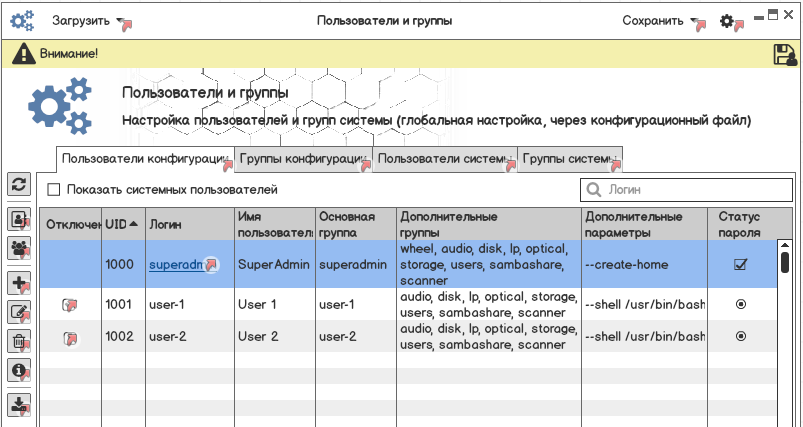Click the download to disk sidebar icon

19,404
